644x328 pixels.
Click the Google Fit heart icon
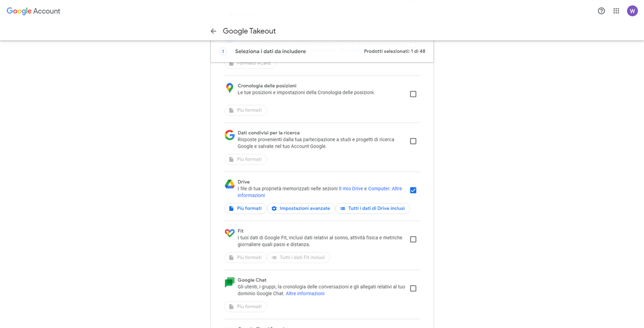click(230, 234)
